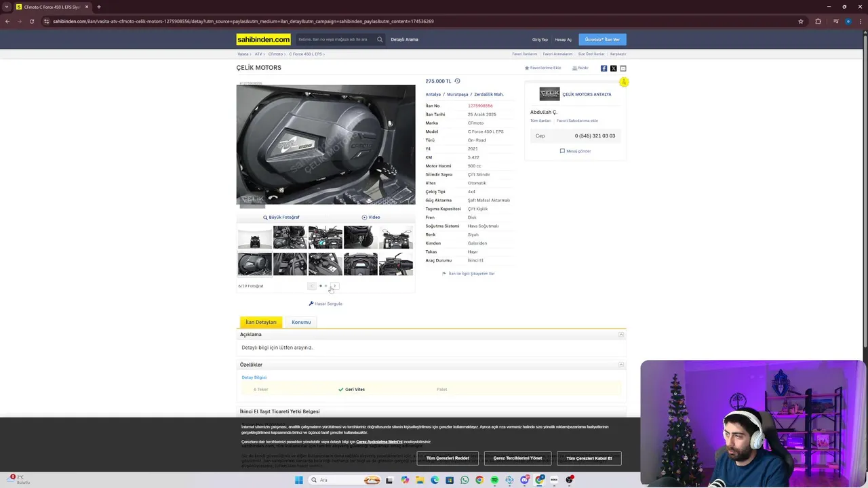Select the handlebar thumbnail in top row end
Screen dimensions: 868x488
click(x=395, y=238)
